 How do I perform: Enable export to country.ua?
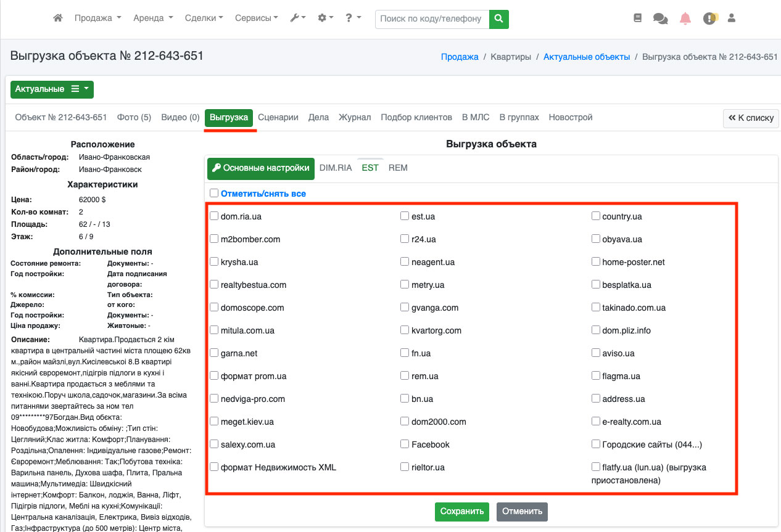click(596, 216)
